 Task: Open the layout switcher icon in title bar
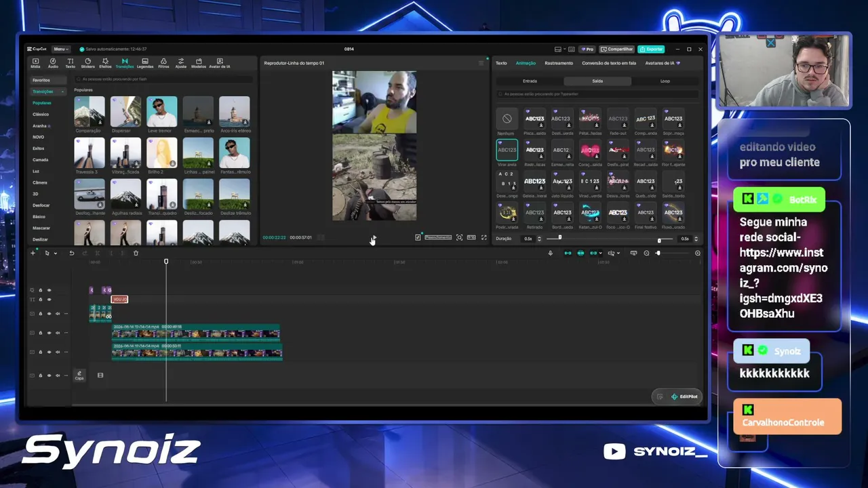[x=557, y=49]
